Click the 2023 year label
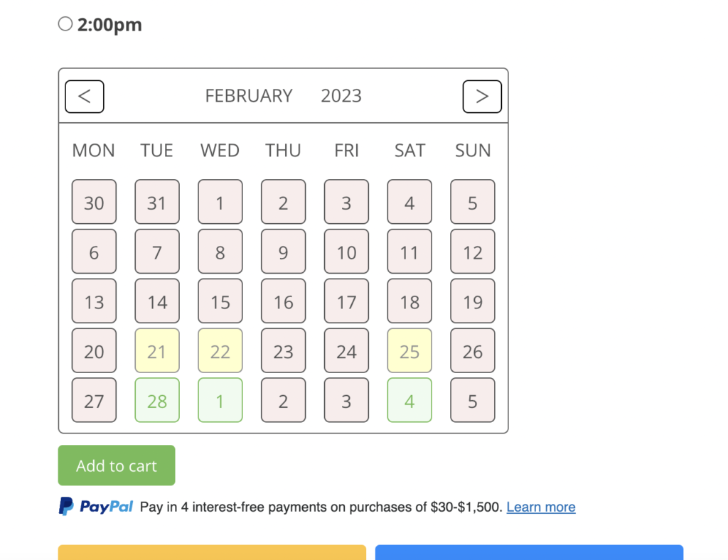 coord(341,96)
